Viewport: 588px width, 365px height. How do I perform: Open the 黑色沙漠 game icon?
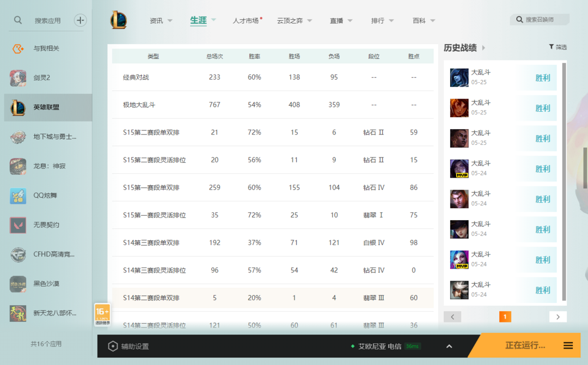click(18, 284)
